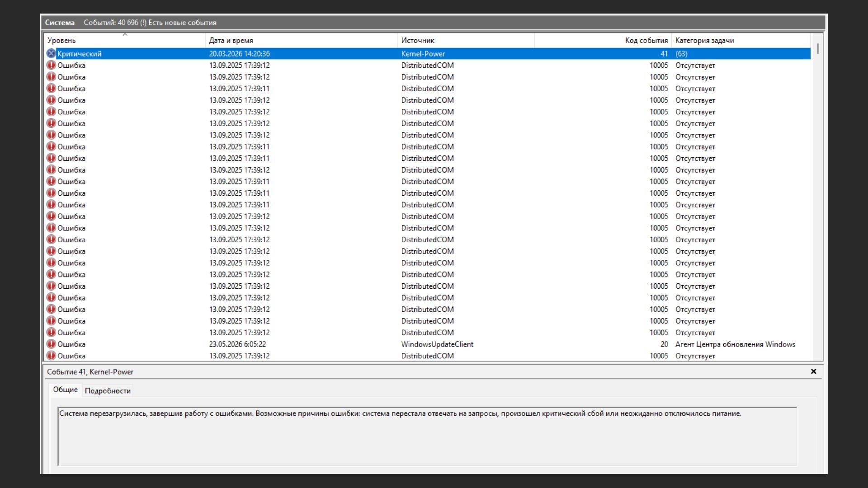Click the error icon in first DistributedCOM row
The height and width of the screenshot is (488, 868).
[x=51, y=65]
